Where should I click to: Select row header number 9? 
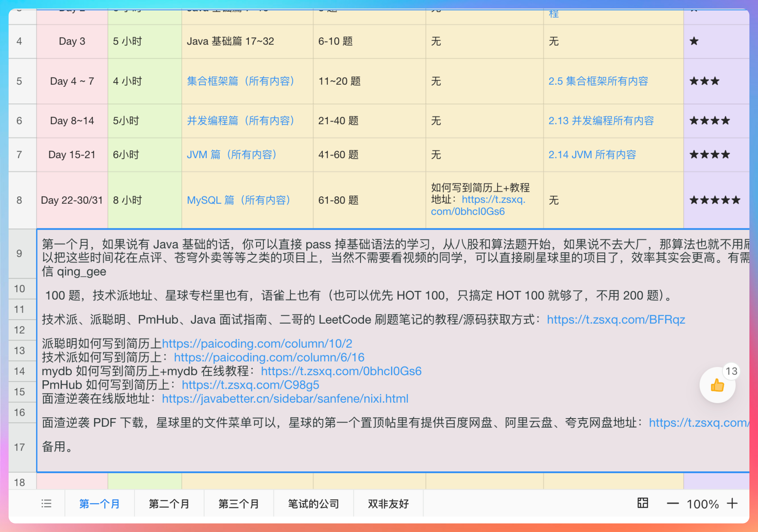(20, 254)
